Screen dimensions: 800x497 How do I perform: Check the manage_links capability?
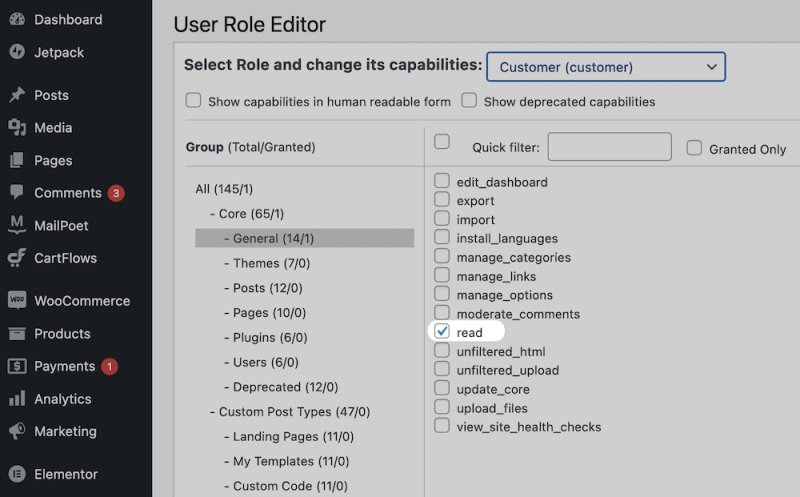pyautogui.click(x=442, y=275)
